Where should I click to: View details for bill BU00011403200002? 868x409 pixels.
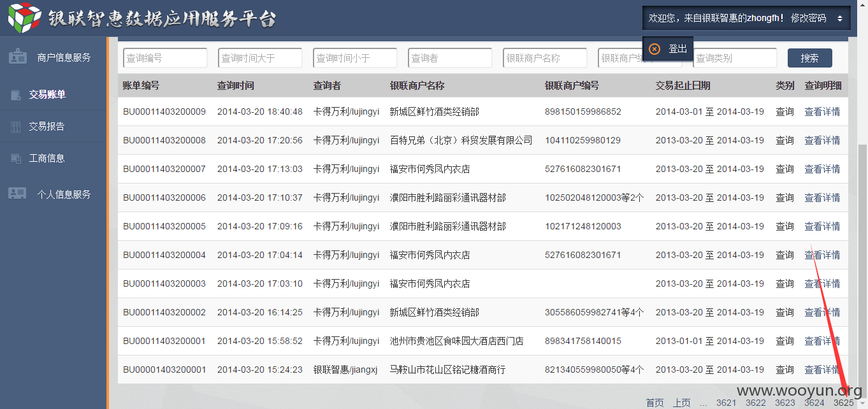tap(822, 312)
